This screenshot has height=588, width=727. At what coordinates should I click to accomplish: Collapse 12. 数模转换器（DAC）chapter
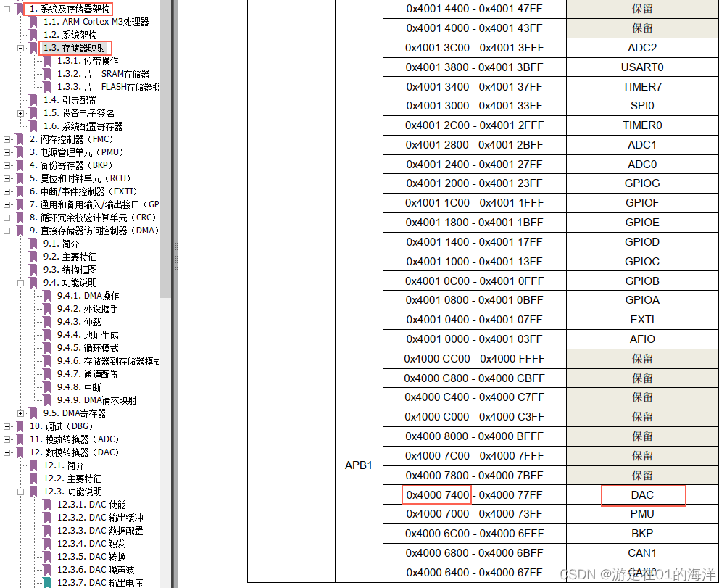pos(7,452)
